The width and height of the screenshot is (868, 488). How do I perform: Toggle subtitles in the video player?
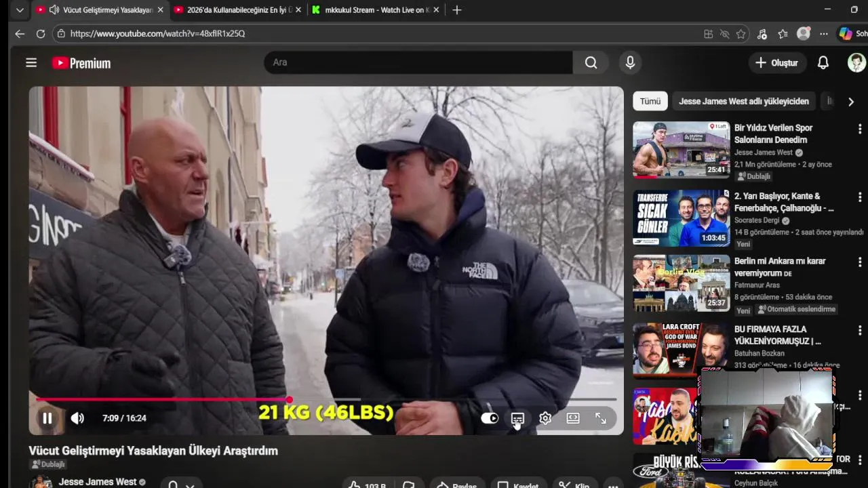pyautogui.click(x=517, y=418)
